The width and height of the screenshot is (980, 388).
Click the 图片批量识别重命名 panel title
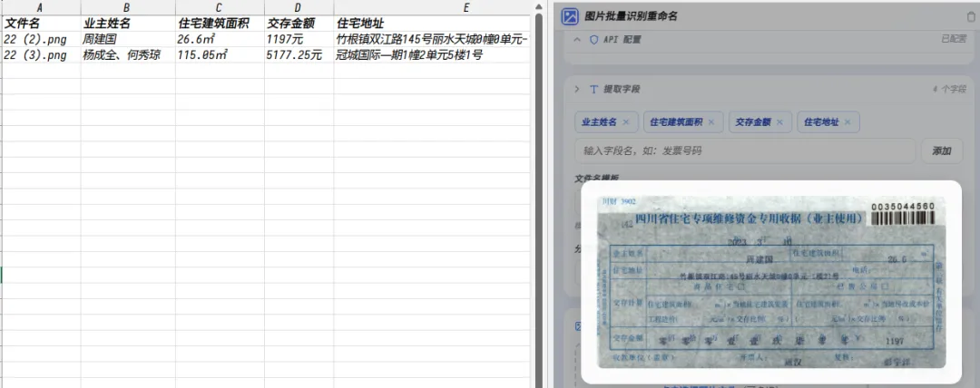pos(630,17)
